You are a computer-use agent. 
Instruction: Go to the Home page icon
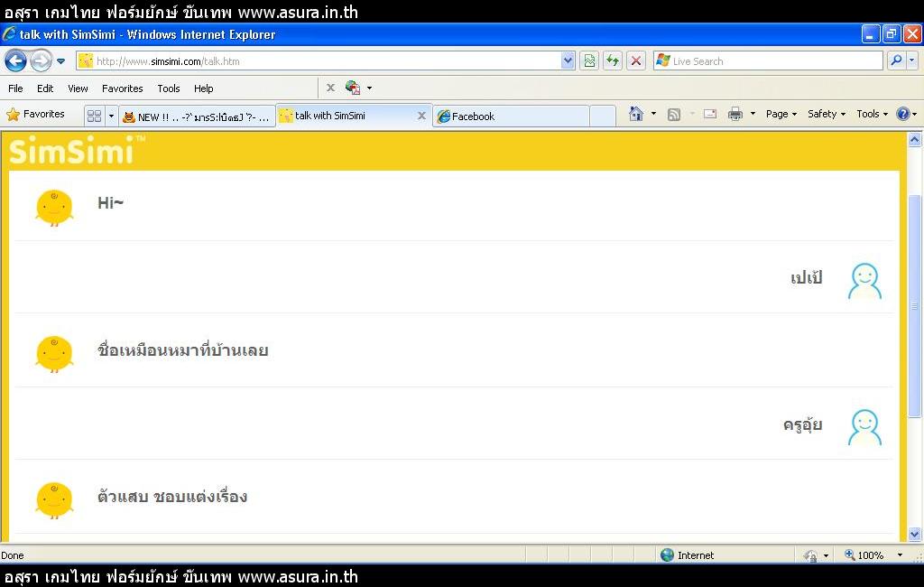(x=636, y=114)
